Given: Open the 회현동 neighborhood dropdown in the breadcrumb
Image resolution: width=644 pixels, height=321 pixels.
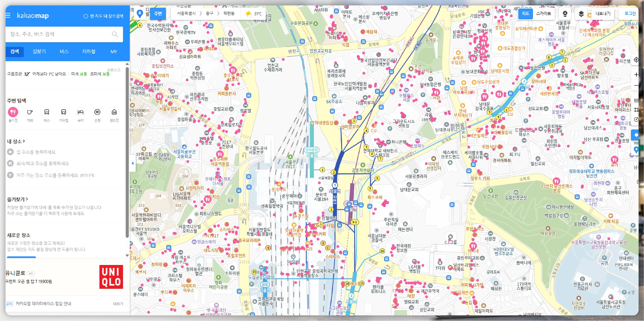Looking at the screenshot, I should point(229,14).
